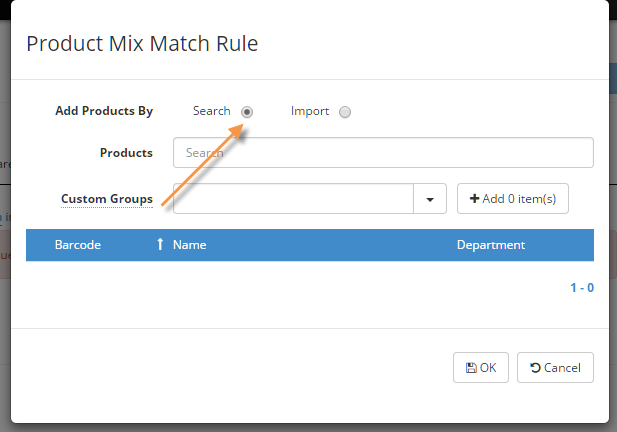Click the Import option label text
Screen dimensions: 617x432
[x=310, y=111]
